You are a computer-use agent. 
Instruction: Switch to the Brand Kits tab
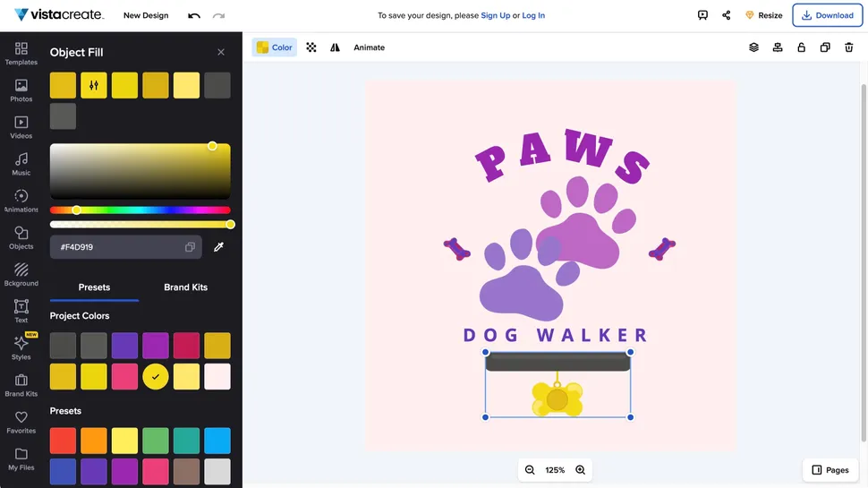point(185,287)
